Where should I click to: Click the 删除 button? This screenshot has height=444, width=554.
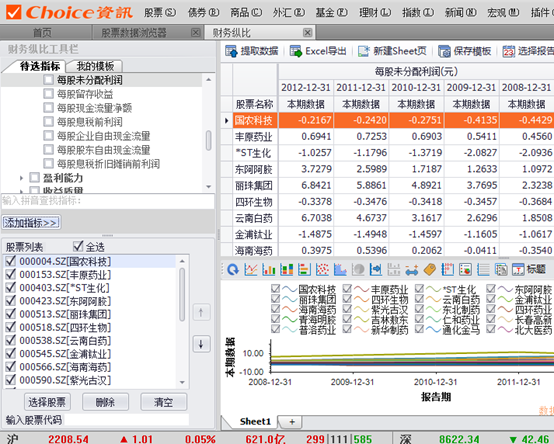pyautogui.click(x=105, y=402)
